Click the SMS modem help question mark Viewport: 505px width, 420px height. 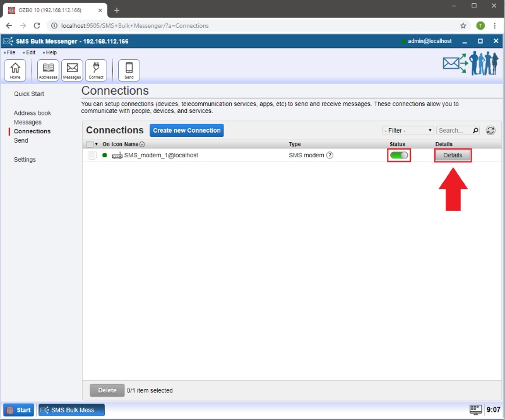(330, 155)
